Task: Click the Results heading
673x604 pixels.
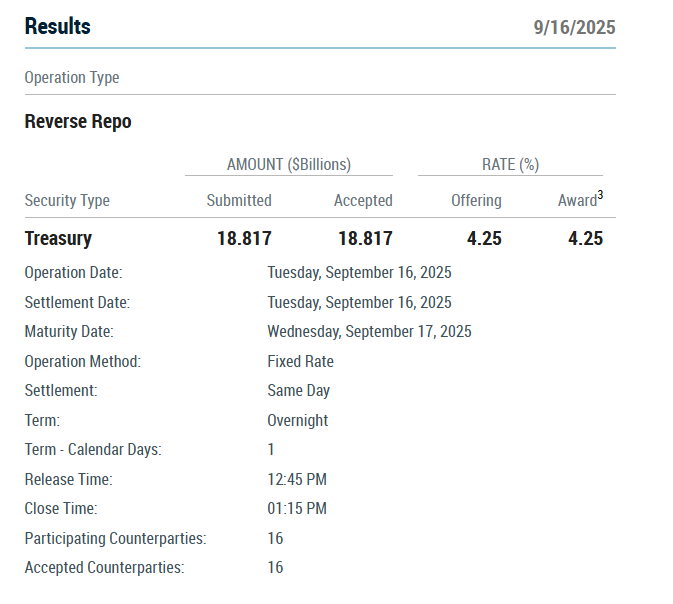Action: 58,26
